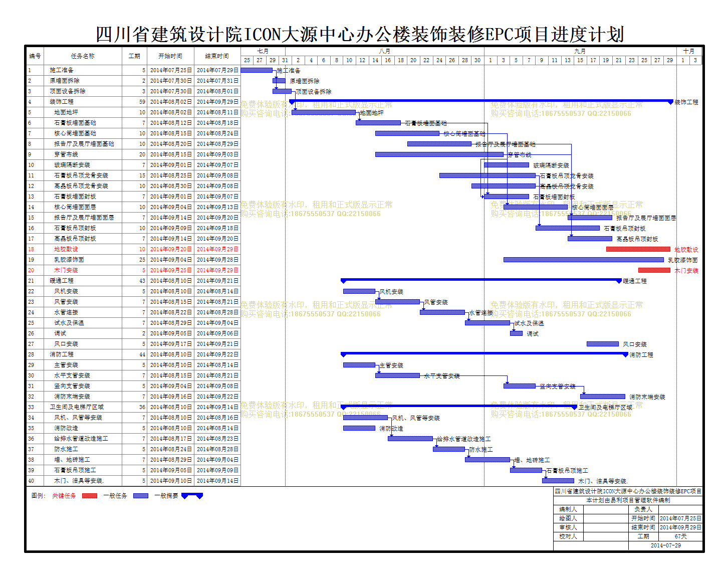Select the blue Gantt bar for 消防改造
This screenshot has width=728, height=576.
pos(359,428)
